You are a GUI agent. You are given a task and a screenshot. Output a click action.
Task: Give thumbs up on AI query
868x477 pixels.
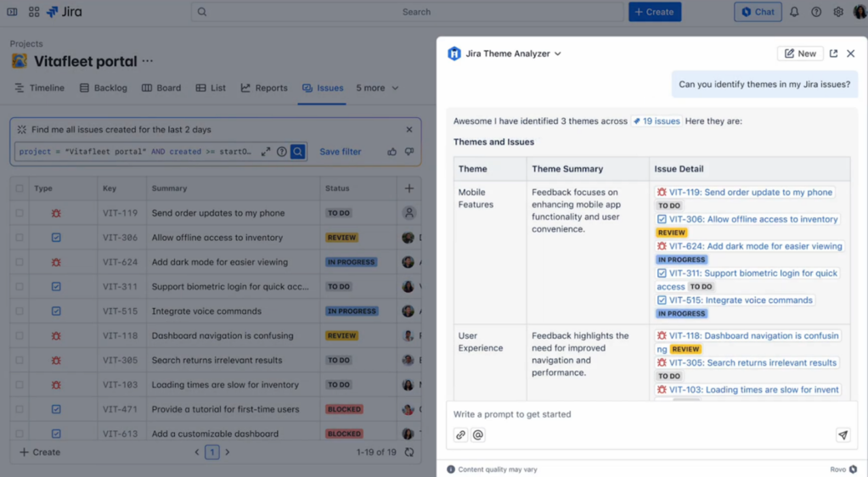pyautogui.click(x=392, y=152)
